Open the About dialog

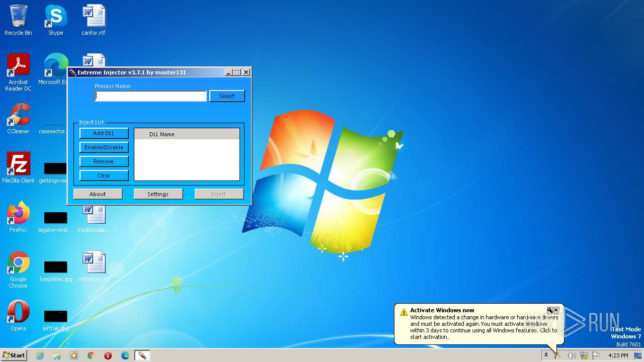click(x=98, y=194)
